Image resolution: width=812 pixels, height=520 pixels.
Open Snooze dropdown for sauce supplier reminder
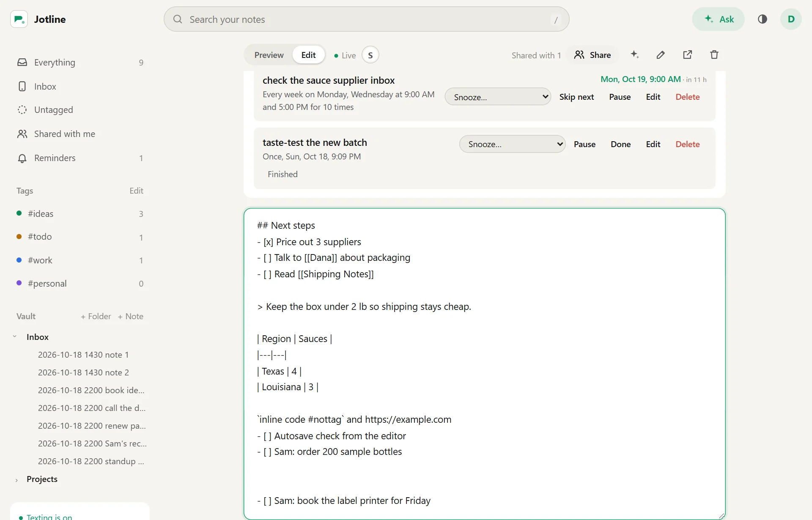pos(498,97)
